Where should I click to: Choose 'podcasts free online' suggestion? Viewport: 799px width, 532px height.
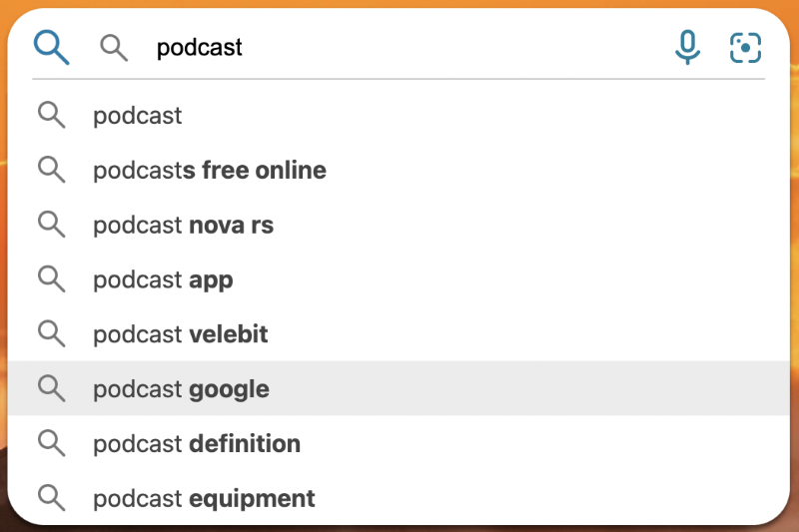(x=399, y=170)
